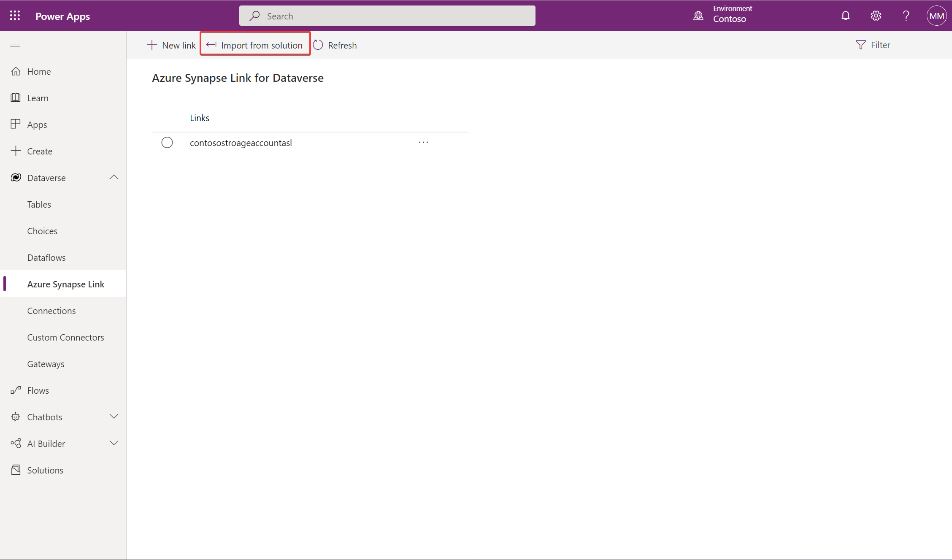Navigate to Azure Synapse Link section
Image resolution: width=952 pixels, height=560 pixels.
pyautogui.click(x=65, y=283)
